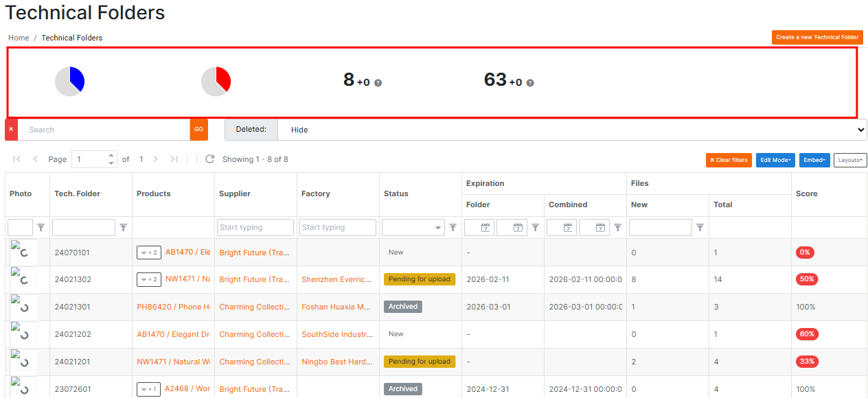Image resolution: width=868 pixels, height=398 pixels.
Task: Clear the search with the red X button
Action: [11, 129]
